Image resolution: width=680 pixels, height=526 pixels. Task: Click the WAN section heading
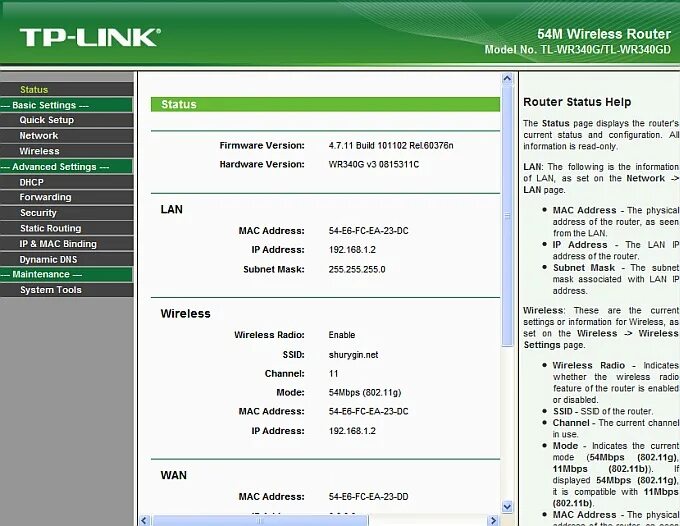[173, 475]
